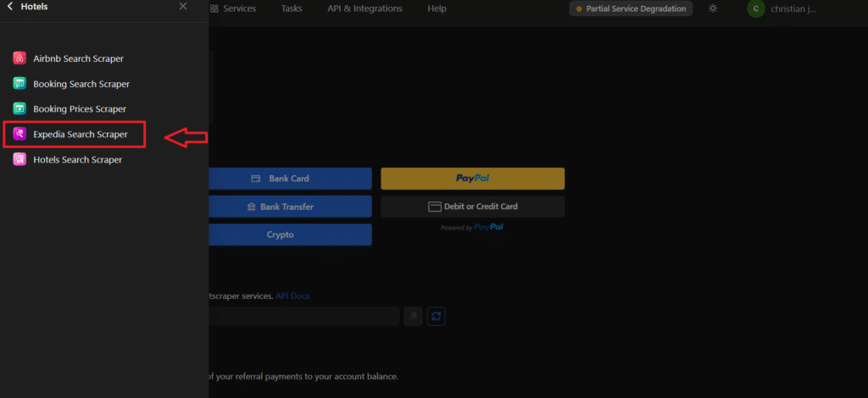The height and width of the screenshot is (398, 868).
Task: Click the Hotels Search Scraper icon
Action: (19, 159)
